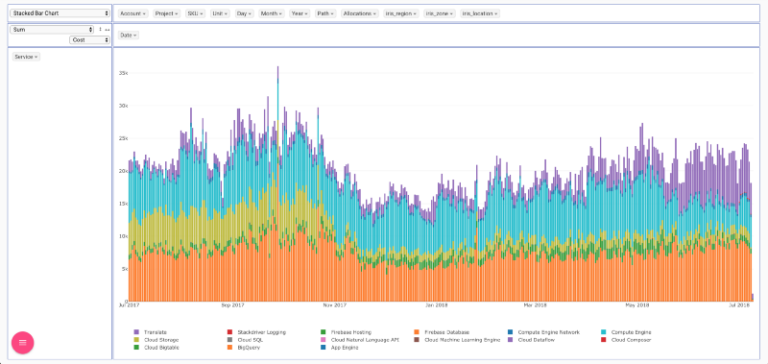The width and height of the screenshot is (768, 364).
Task: Toggle the Translate legend series
Action: (x=150, y=332)
